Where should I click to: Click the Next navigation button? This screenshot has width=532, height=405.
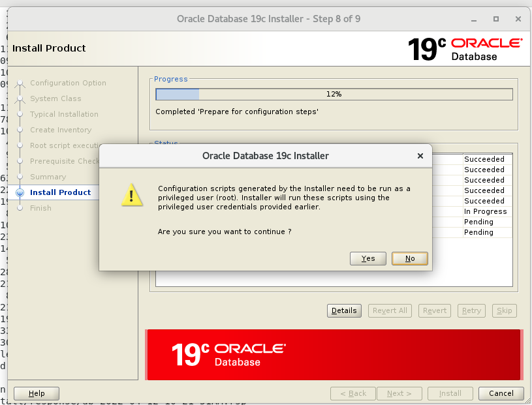(399, 393)
